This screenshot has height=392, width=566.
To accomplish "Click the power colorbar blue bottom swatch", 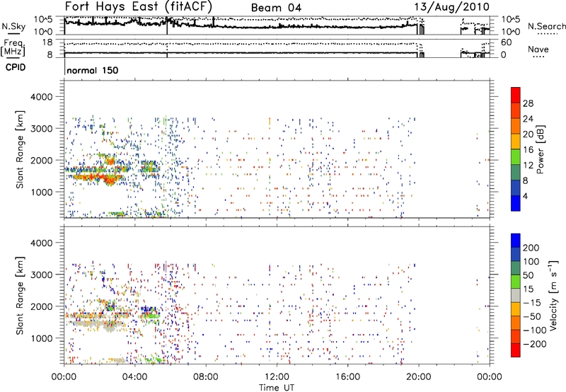I will coord(516,203).
